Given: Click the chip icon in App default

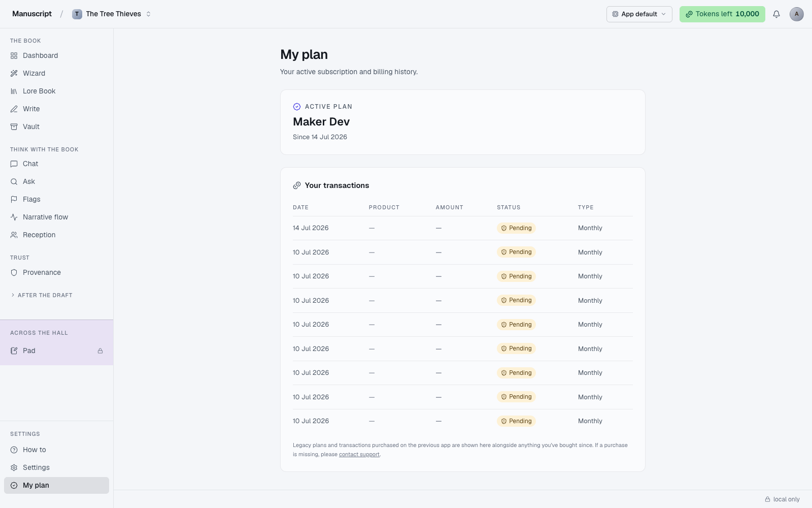Looking at the screenshot, I should pyautogui.click(x=616, y=14).
